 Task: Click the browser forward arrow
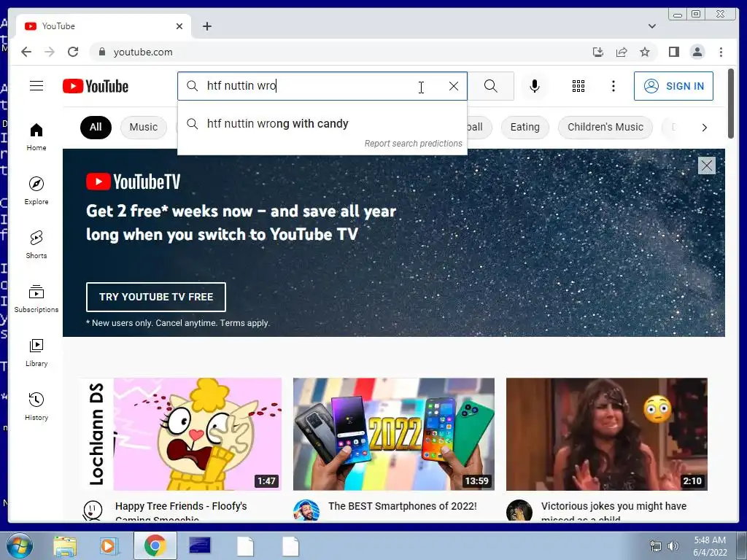(x=50, y=52)
